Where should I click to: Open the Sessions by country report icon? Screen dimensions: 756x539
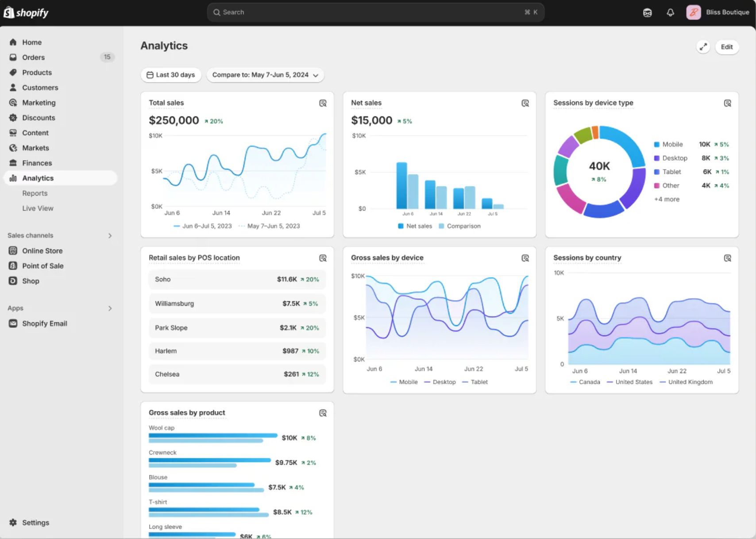click(x=728, y=258)
